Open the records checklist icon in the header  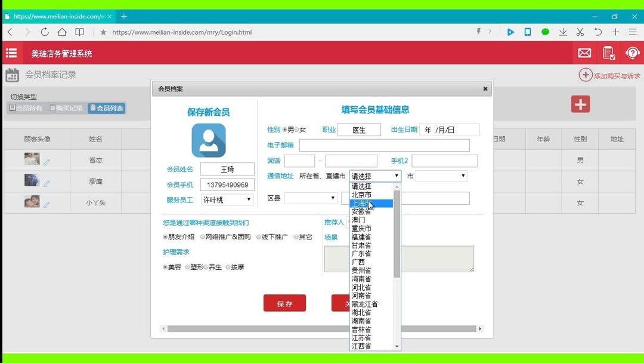[609, 53]
